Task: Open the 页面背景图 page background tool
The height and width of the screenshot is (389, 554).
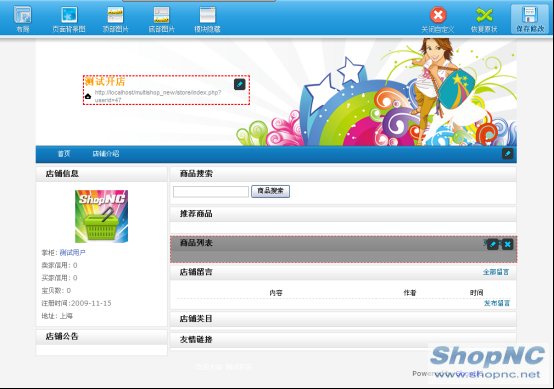Action: pos(69,19)
